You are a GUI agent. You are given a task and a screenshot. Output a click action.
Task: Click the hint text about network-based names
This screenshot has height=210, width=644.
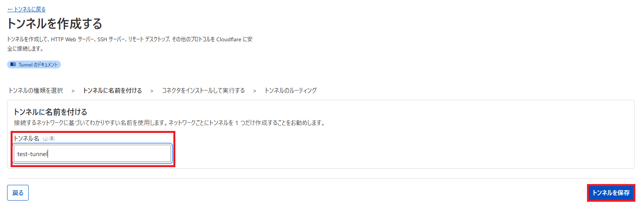point(169,123)
